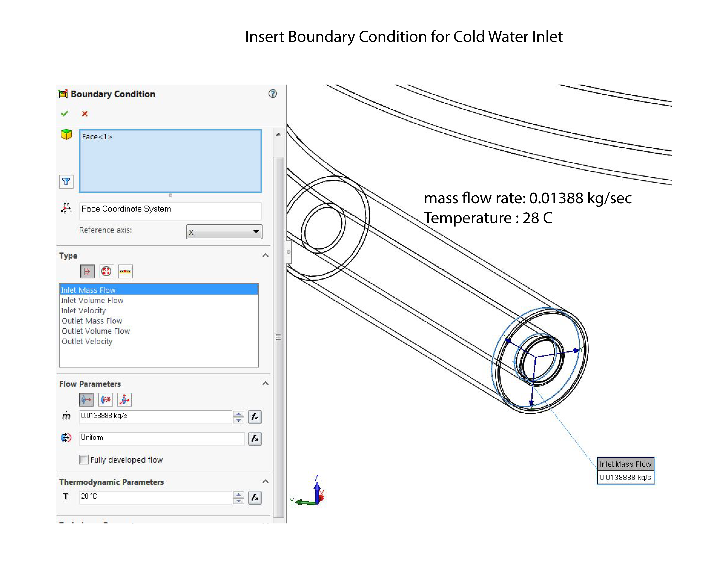Select the Flow Openings type icon

87,271
